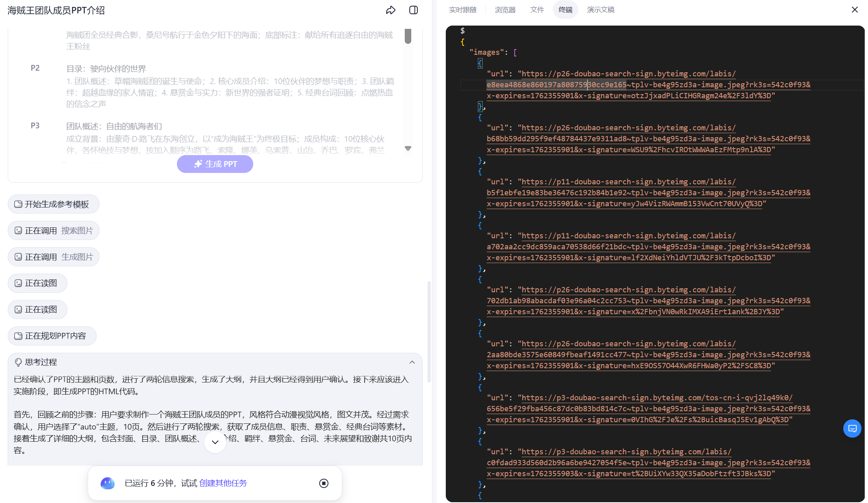Viewport: 868px width, 503px height.
Task: Open the 正在调用 生成图片 step
Action: click(53, 257)
